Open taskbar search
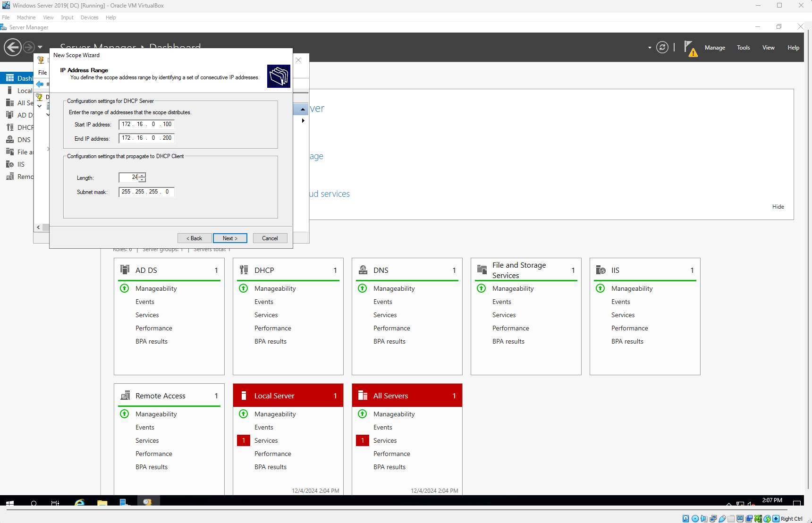Viewport: 812px width, 523px height. pos(34,504)
